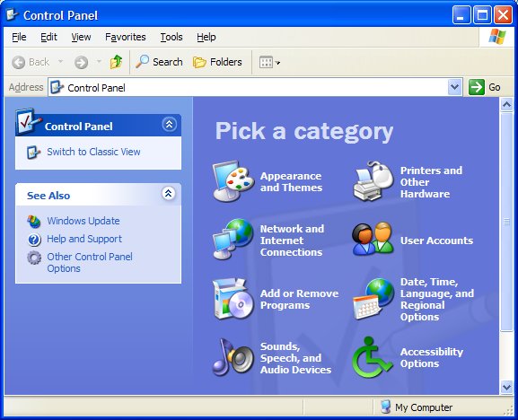Click the User Accounts text link
Viewport: 518px width, 420px height.
[436, 241]
